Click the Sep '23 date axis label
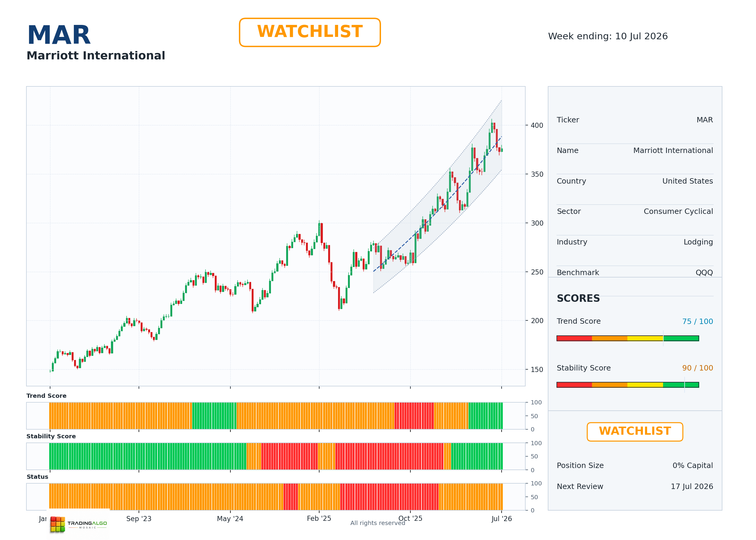 pyautogui.click(x=139, y=518)
